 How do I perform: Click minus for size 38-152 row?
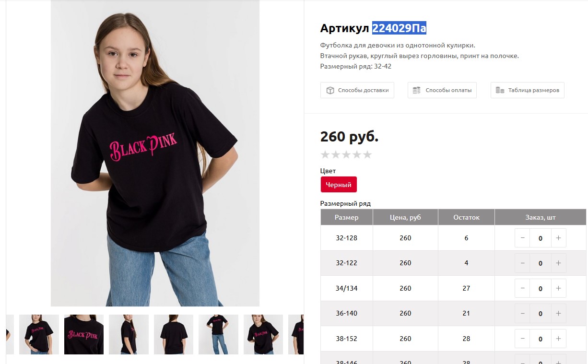[x=522, y=339]
